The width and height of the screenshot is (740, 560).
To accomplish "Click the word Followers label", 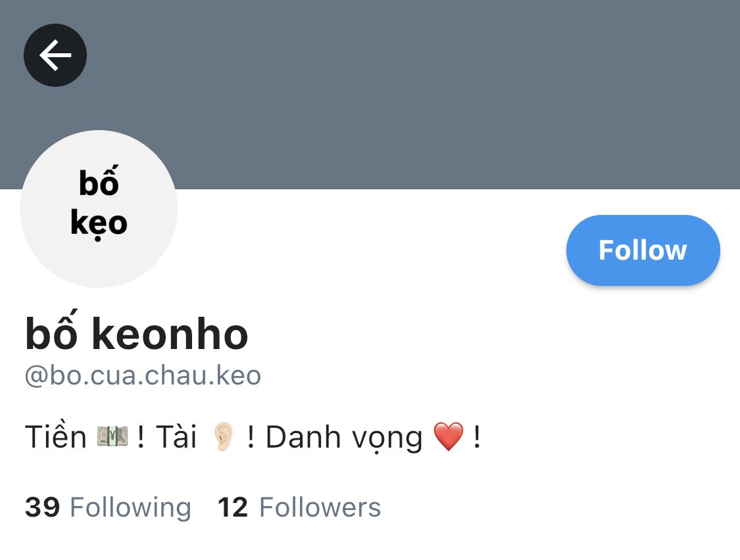I will pyautogui.click(x=320, y=507).
